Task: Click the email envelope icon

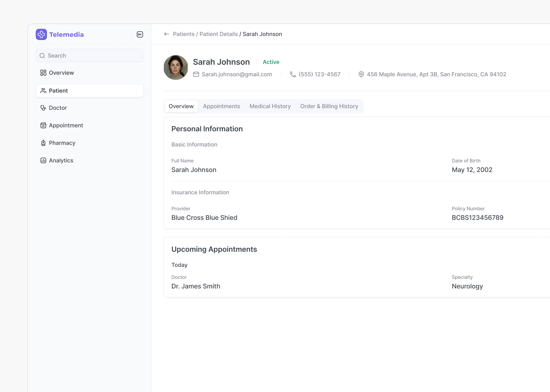Action: coord(196,74)
